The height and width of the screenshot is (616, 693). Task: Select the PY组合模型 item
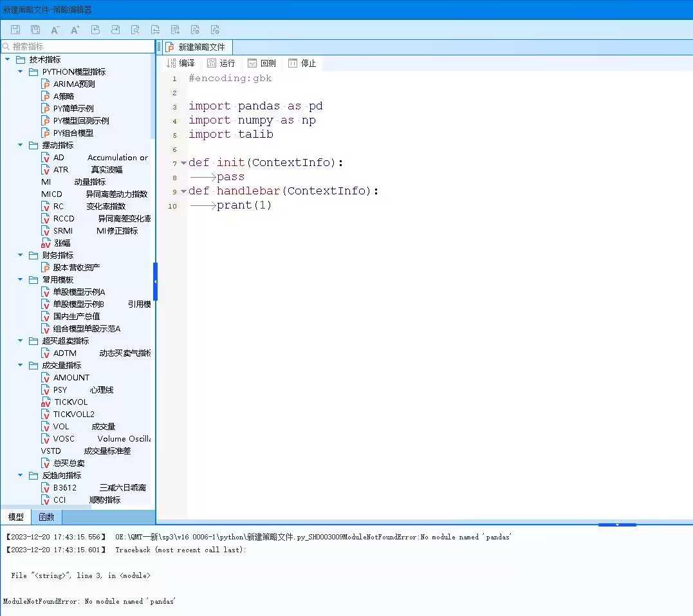(x=67, y=133)
